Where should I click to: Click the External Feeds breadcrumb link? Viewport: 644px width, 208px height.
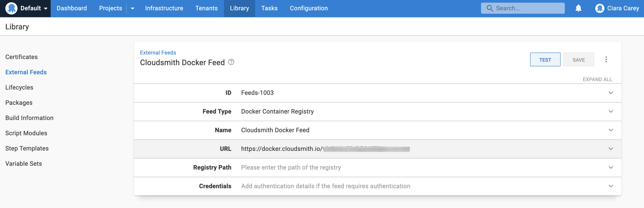click(158, 53)
